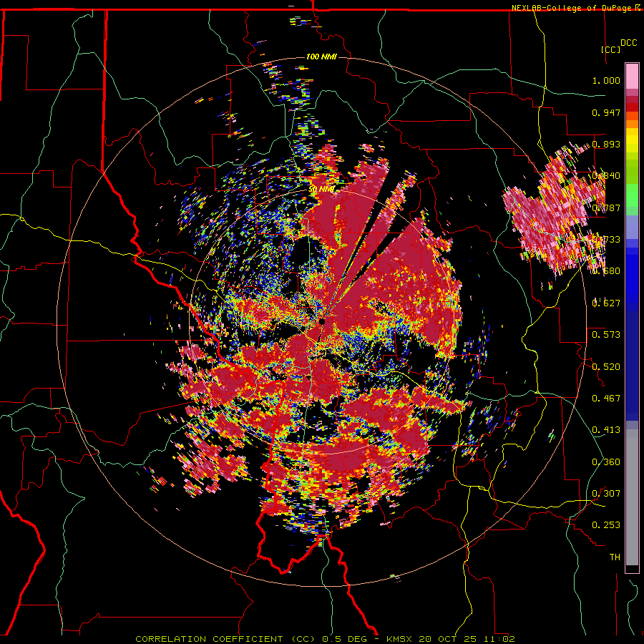Click the black radar site dot at center

click(x=322, y=321)
